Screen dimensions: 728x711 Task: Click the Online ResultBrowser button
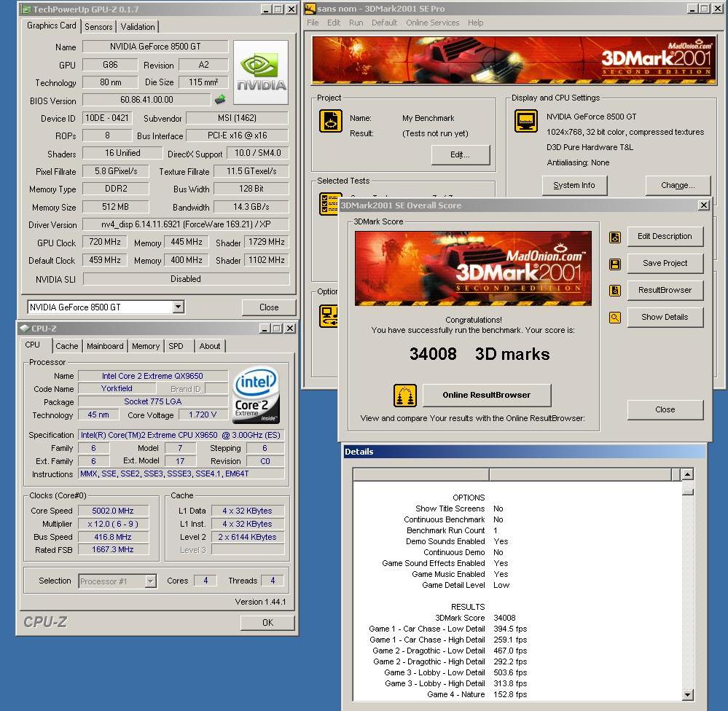click(x=487, y=395)
